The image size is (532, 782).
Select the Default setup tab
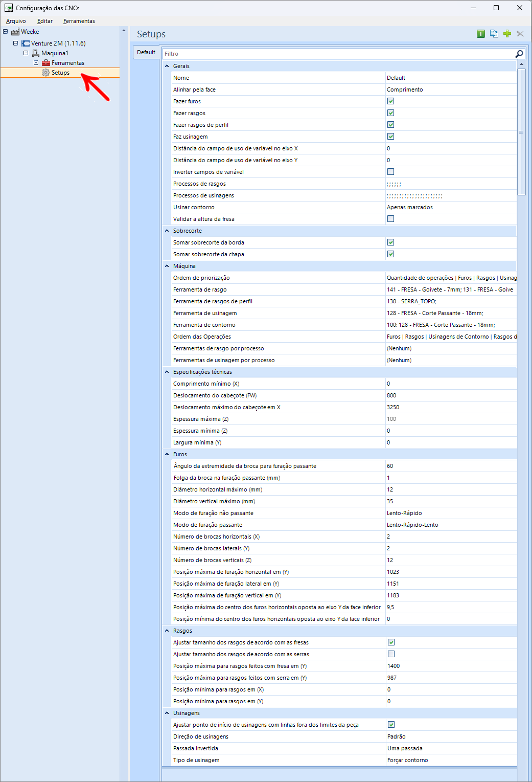pos(146,52)
